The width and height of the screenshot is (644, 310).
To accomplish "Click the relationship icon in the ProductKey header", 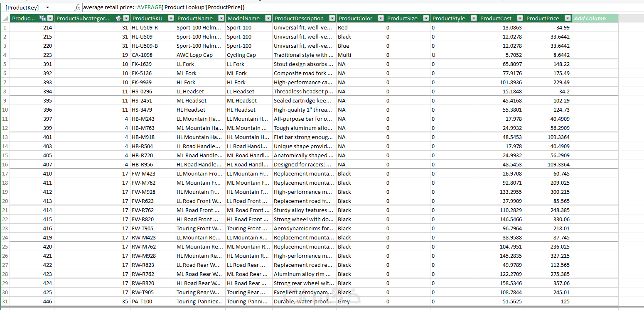I will [42, 18].
